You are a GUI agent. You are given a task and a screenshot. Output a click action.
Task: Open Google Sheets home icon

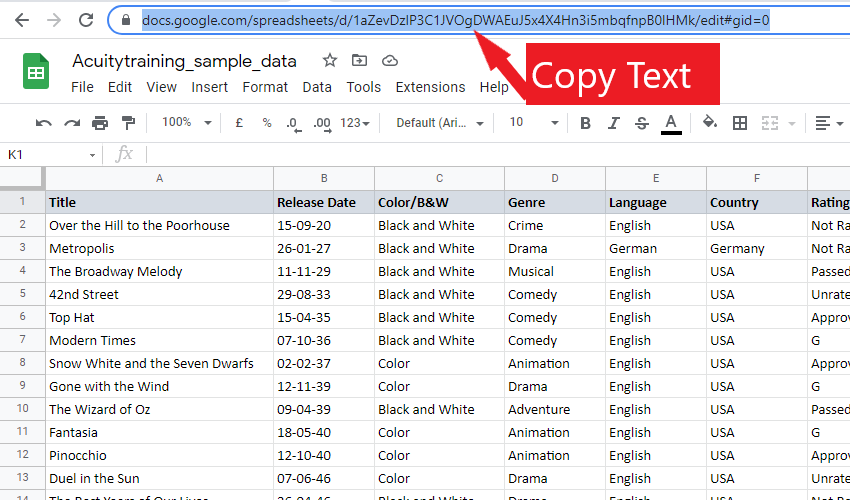36,71
